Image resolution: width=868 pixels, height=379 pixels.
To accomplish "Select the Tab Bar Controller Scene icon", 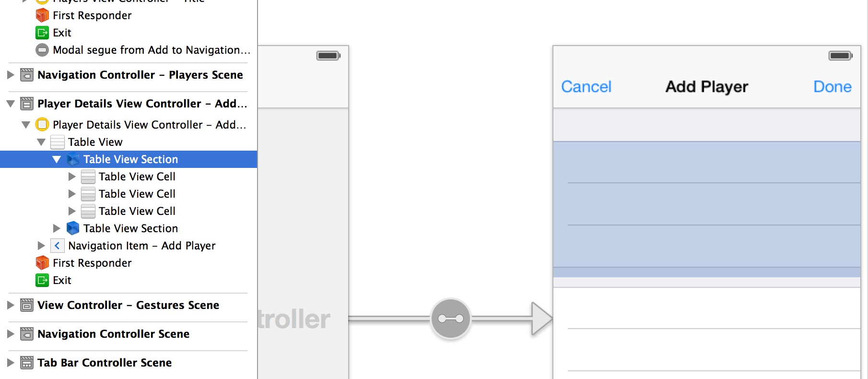I will pos(27,363).
